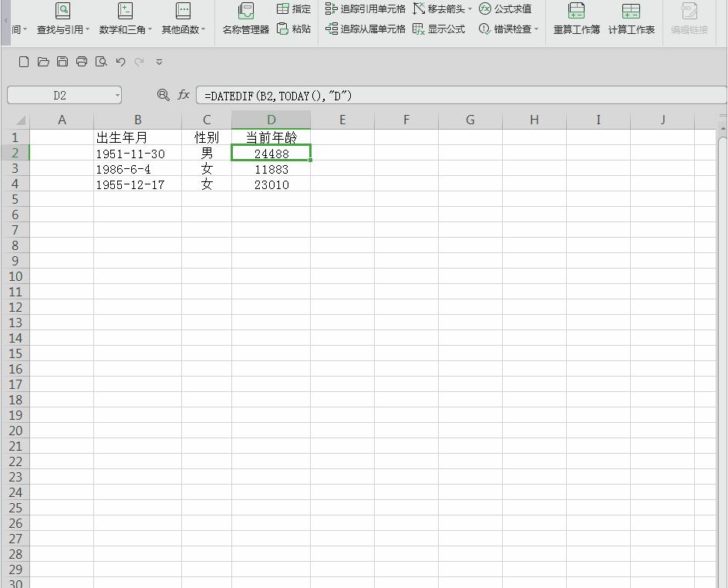728x588 pixels.
Task: Click the fx insert function icon
Action: point(184,95)
